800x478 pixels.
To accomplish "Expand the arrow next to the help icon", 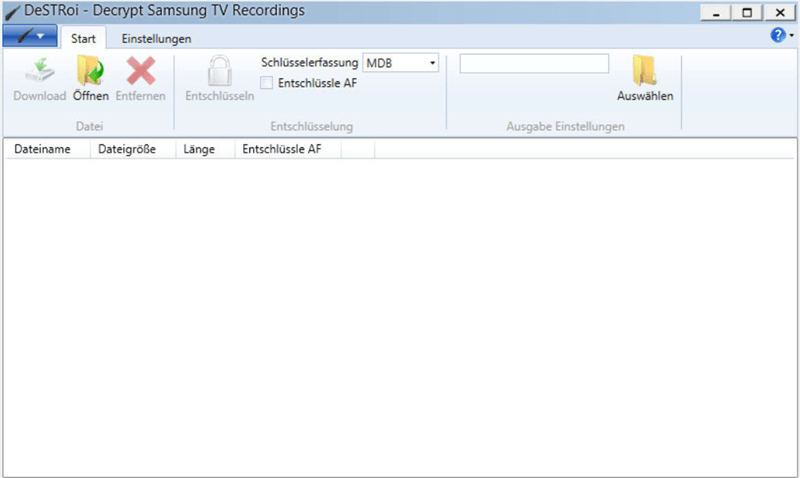I will tap(791, 35).
